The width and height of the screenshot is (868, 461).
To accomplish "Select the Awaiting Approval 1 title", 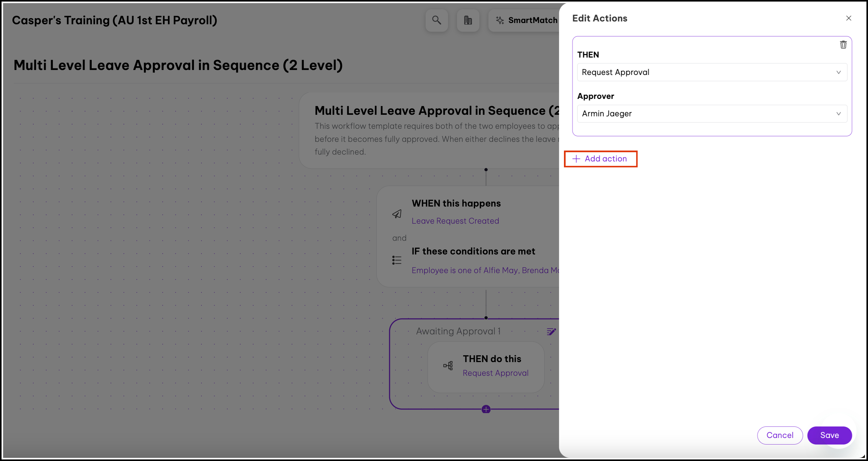I will coord(458,331).
